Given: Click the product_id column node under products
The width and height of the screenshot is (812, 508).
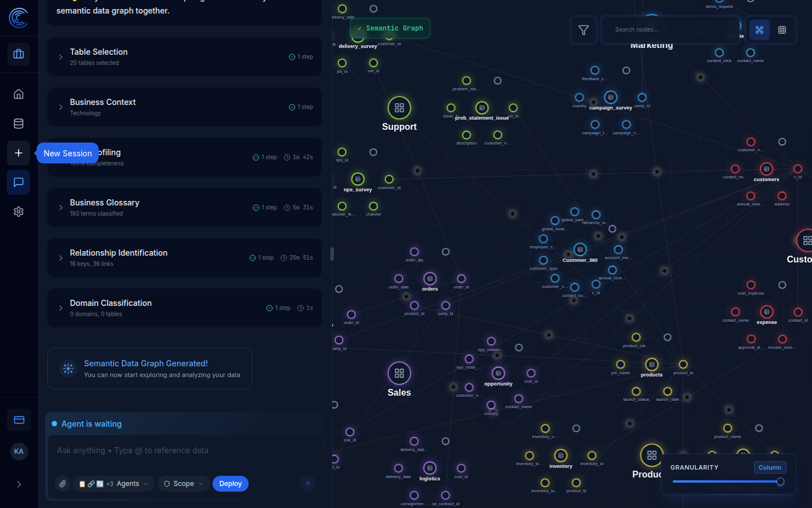Looking at the screenshot, I should (x=683, y=365).
